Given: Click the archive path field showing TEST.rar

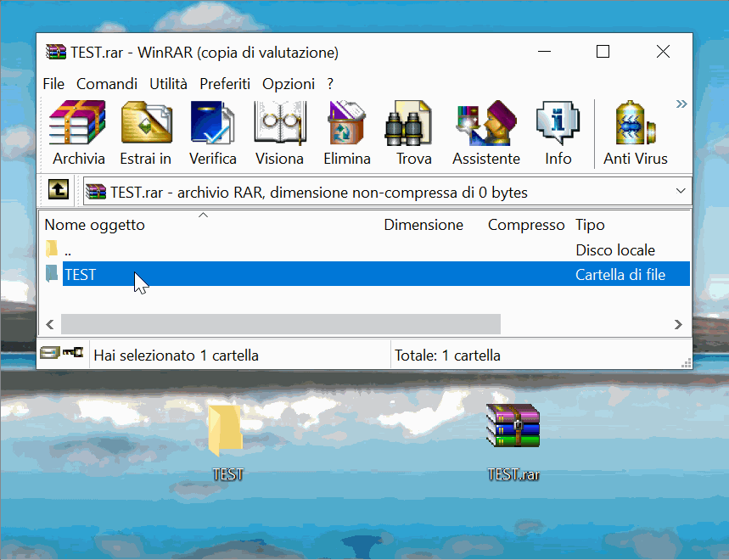Looking at the screenshot, I should tap(387, 192).
